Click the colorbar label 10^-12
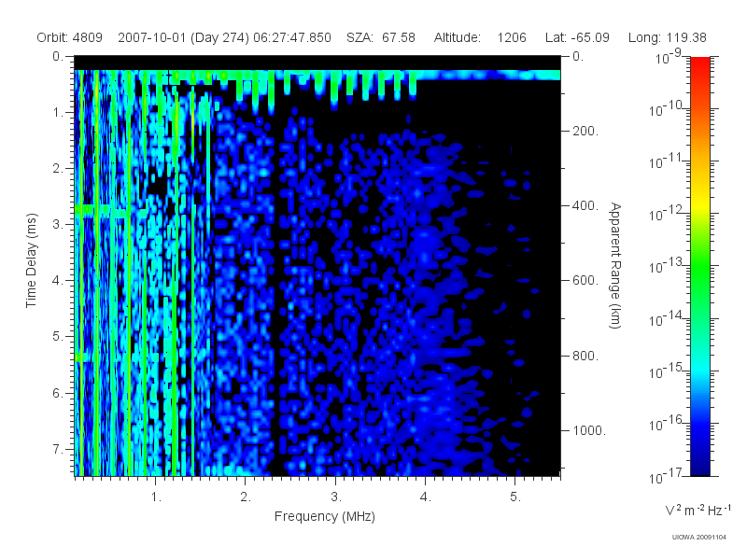The width and height of the screenshot is (747, 560). pos(668,215)
